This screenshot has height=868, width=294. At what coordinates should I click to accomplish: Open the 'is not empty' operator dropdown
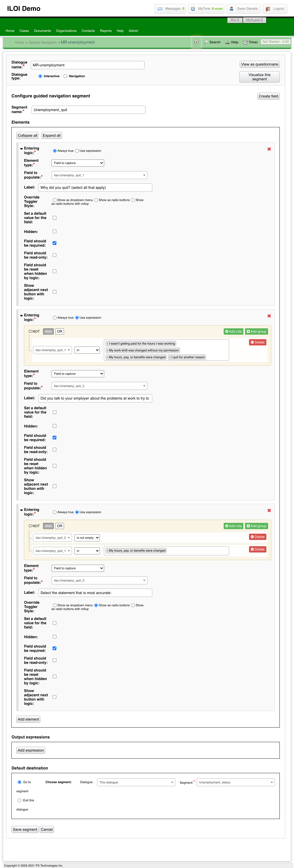pyautogui.click(x=87, y=538)
